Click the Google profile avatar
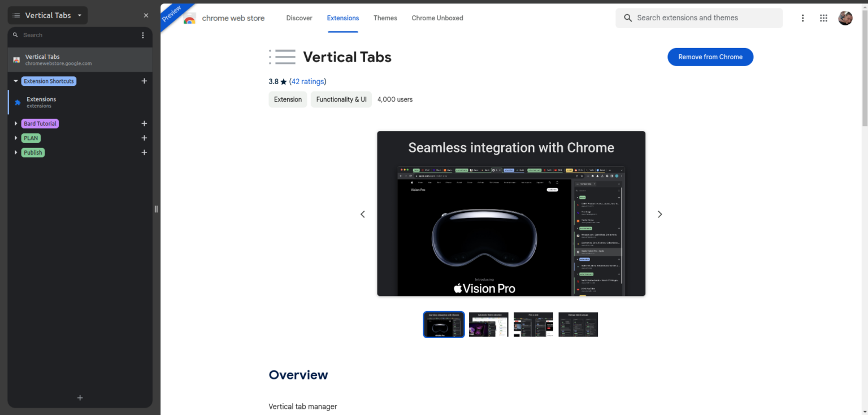 point(845,18)
